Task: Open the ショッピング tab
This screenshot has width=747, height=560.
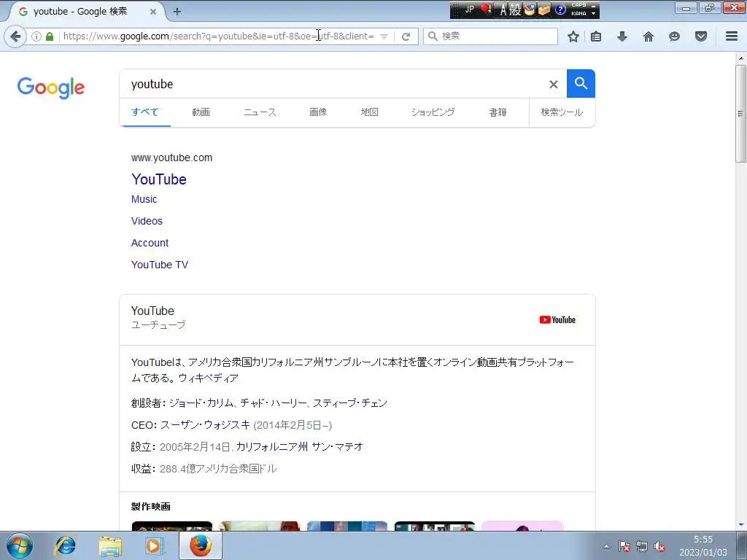Action: [433, 112]
